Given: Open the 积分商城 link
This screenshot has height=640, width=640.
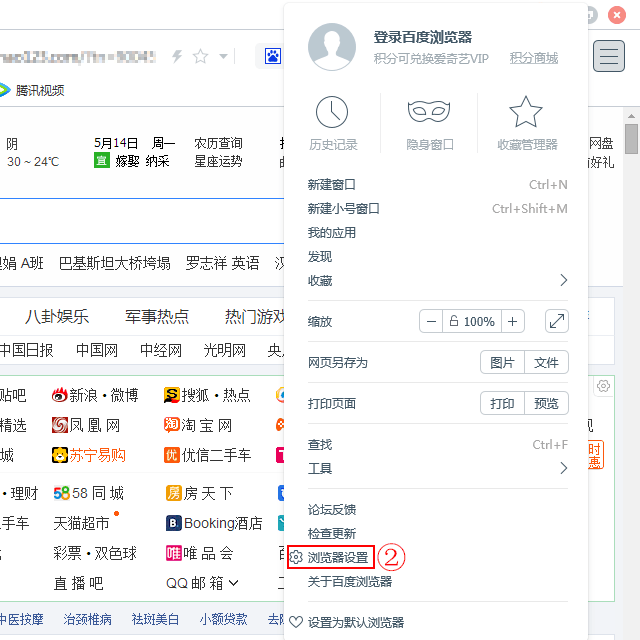Looking at the screenshot, I should [533, 58].
